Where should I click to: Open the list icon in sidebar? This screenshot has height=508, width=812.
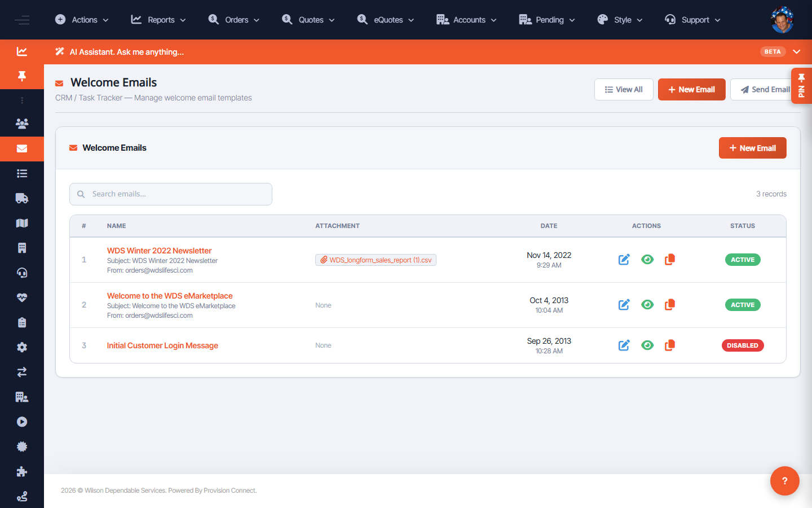point(22,173)
